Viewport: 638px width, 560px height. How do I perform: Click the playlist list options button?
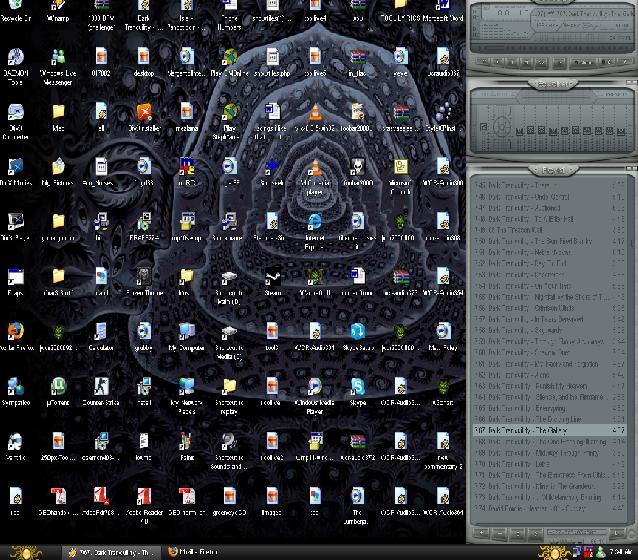pos(618,533)
